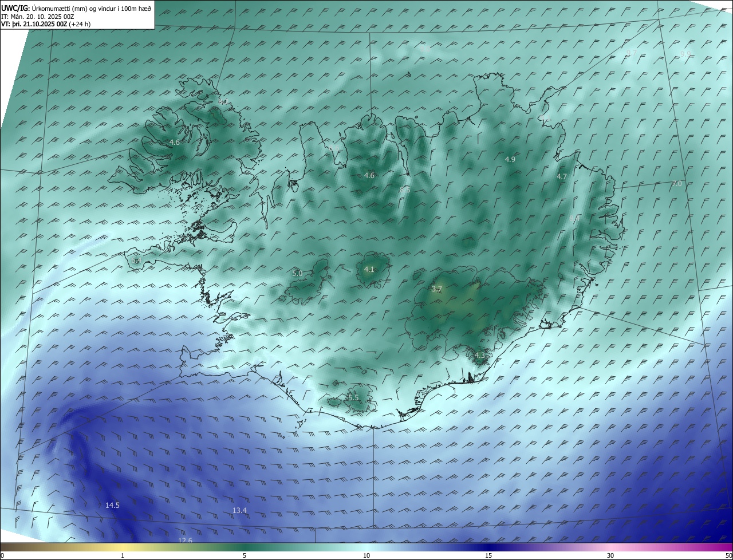Click the 13.4 value label on the map

(239, 510)
